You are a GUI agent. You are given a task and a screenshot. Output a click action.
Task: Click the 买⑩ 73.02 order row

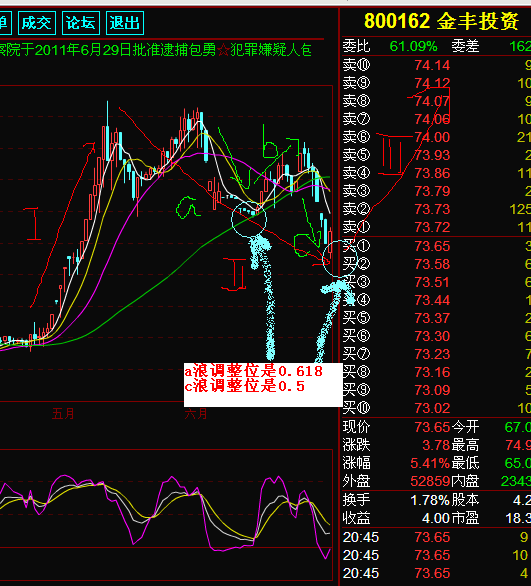tap(436, 408)
